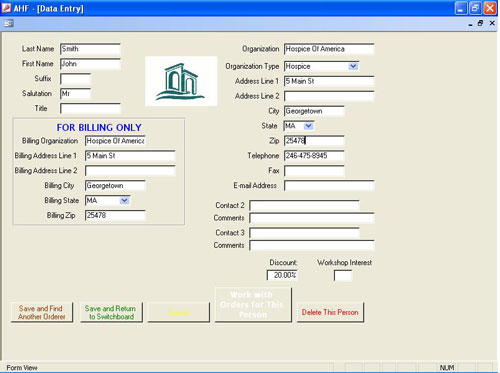Click the green building logo image
The width and height of the screenshot is (500, 373).
pos(181,81)
